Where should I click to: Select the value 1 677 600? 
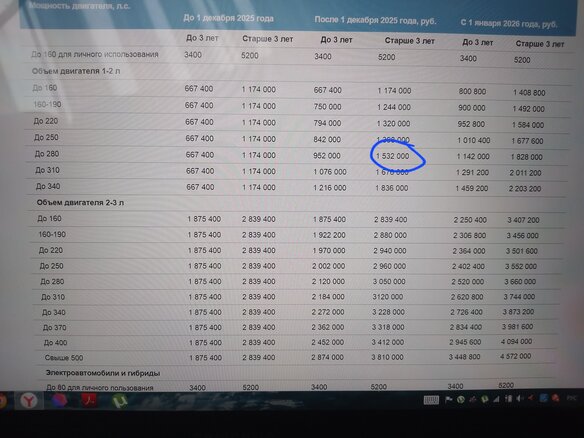tap(527, 141)
